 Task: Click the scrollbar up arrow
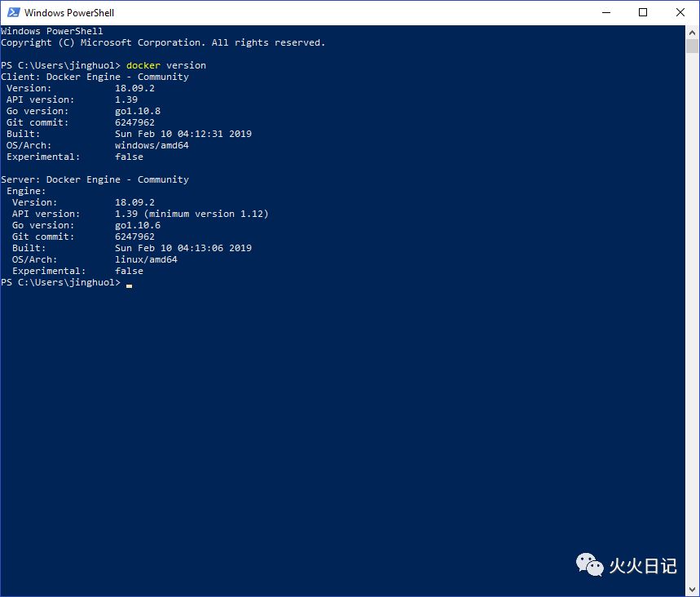[x=693, y=32]
